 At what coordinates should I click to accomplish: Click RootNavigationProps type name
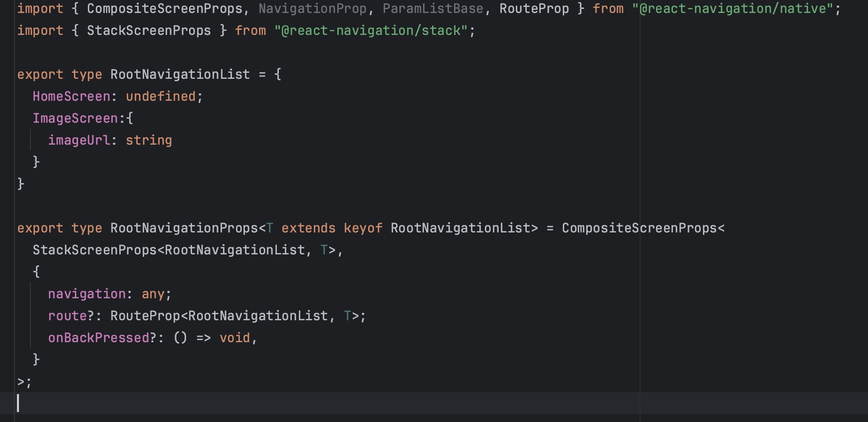[x=184, y=228]
